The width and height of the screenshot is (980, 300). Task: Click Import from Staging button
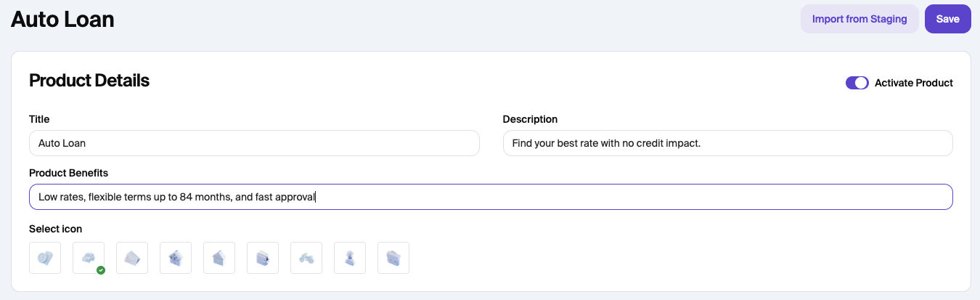coord(859,19)
